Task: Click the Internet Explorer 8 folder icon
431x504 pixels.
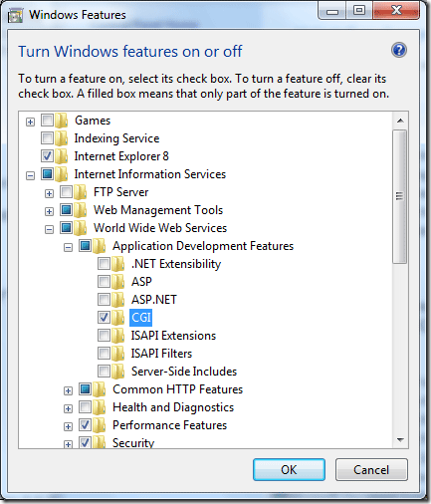Action: tap(62, 156)
